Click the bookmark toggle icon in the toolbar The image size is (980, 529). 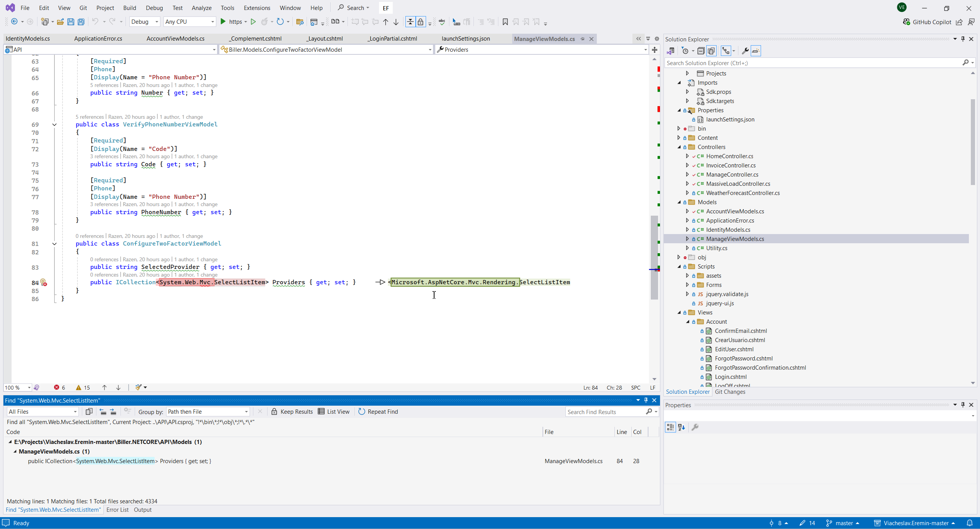pos(505,22)
